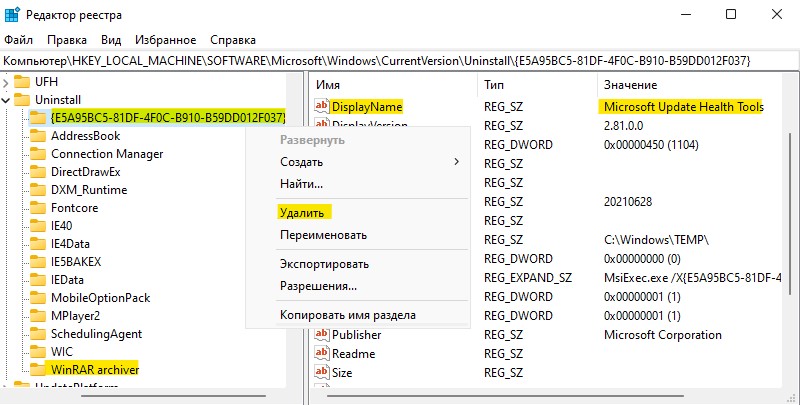Click the values pane horizontal scrollbar
Image resolution: width=800 pixels, height=405 pixels.
click(x=505, y=395)
